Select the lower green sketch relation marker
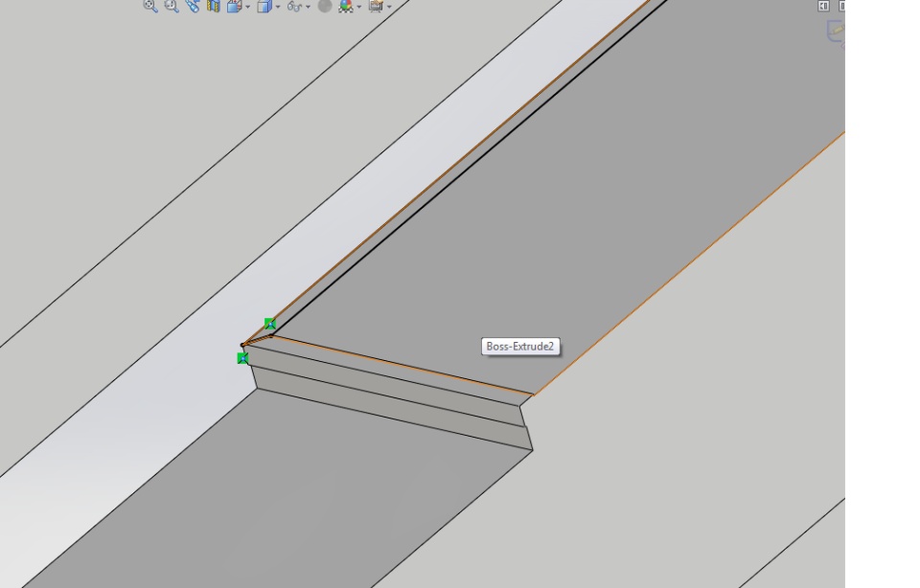 [242, 358]
